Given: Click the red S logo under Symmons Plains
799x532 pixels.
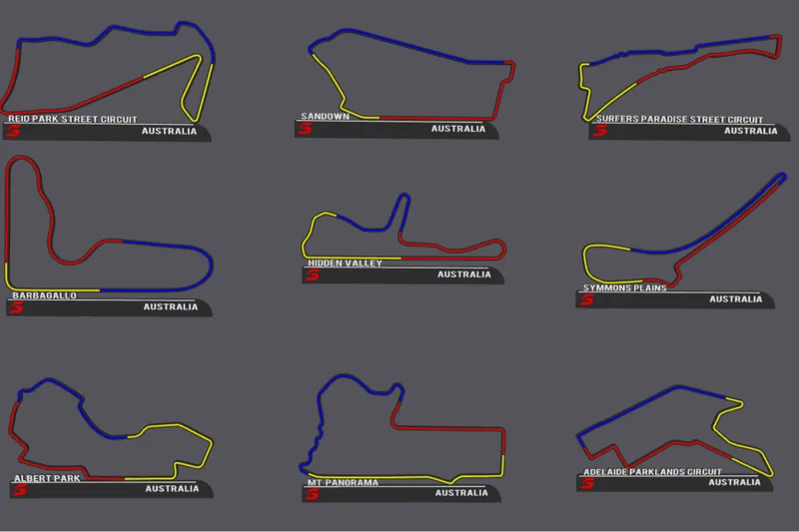Looking at the screenshot, I should tap(586, 299).
